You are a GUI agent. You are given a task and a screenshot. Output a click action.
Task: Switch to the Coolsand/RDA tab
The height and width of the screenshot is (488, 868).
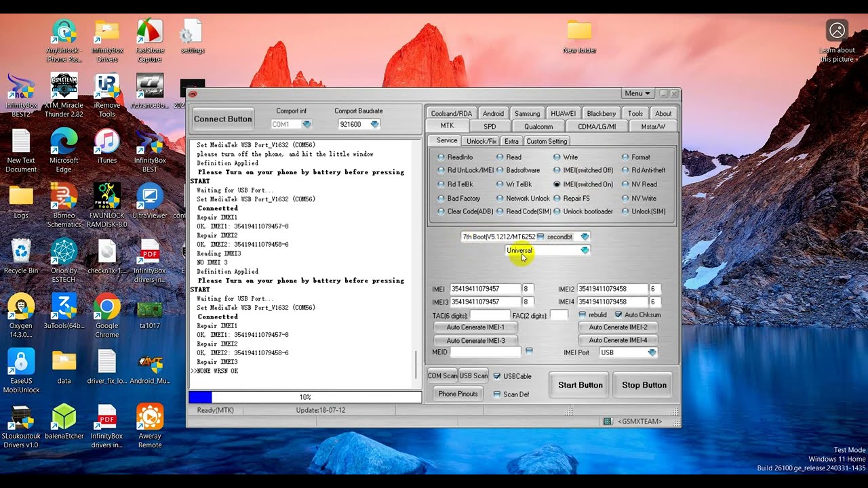click(x=452, y=114)
